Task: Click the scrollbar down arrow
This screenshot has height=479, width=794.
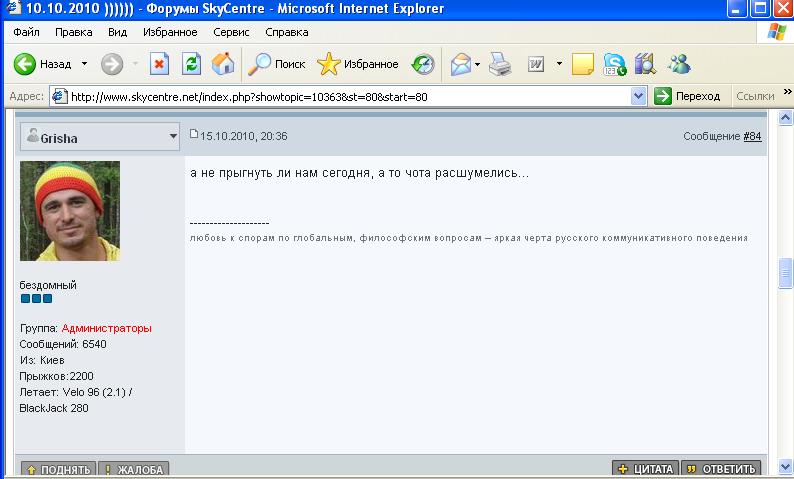Action: [785, 466]
